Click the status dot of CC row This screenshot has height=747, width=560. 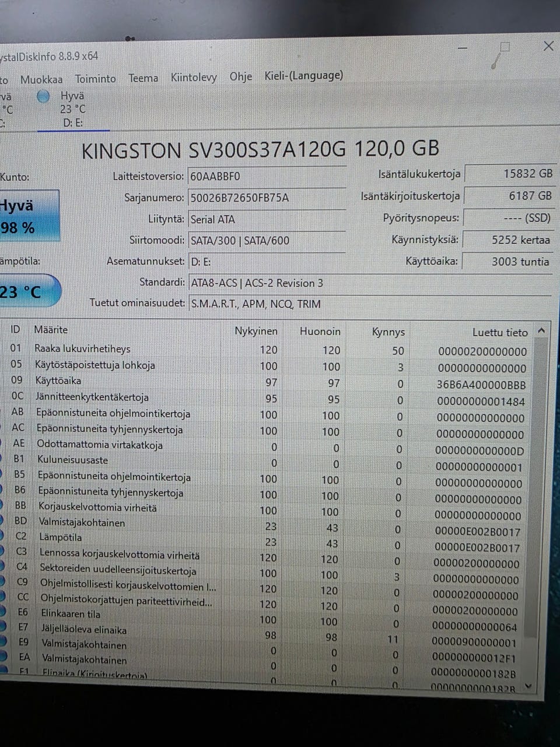coord(2,597)
